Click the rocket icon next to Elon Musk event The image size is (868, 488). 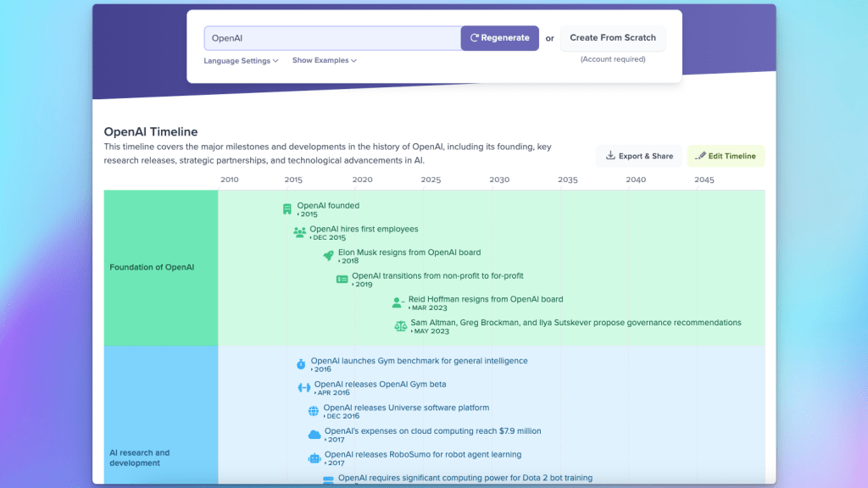click(328, 256)
